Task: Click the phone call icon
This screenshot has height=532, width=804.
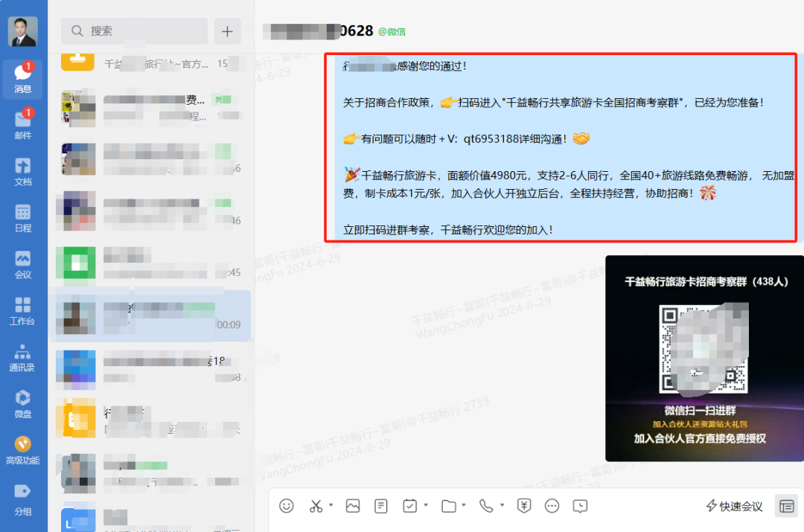Action: tap(486, 506)
